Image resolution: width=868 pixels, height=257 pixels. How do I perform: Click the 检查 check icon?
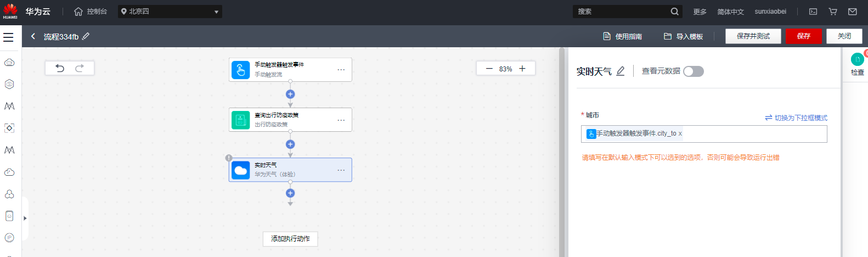tap(857, 60)
